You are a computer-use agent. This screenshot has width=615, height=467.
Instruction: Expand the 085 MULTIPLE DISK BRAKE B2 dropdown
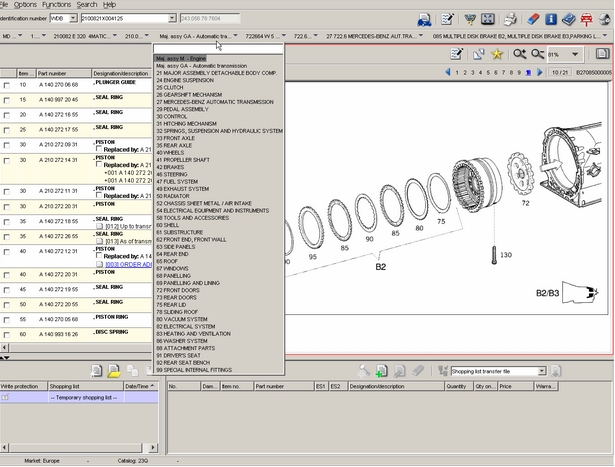point(605,36)
